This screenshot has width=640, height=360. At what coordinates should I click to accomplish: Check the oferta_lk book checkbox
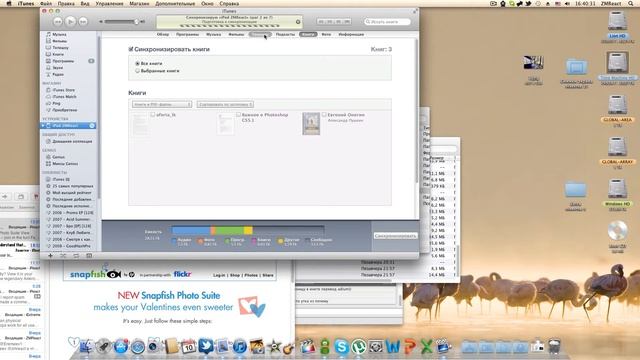click(x=153, y=115)
